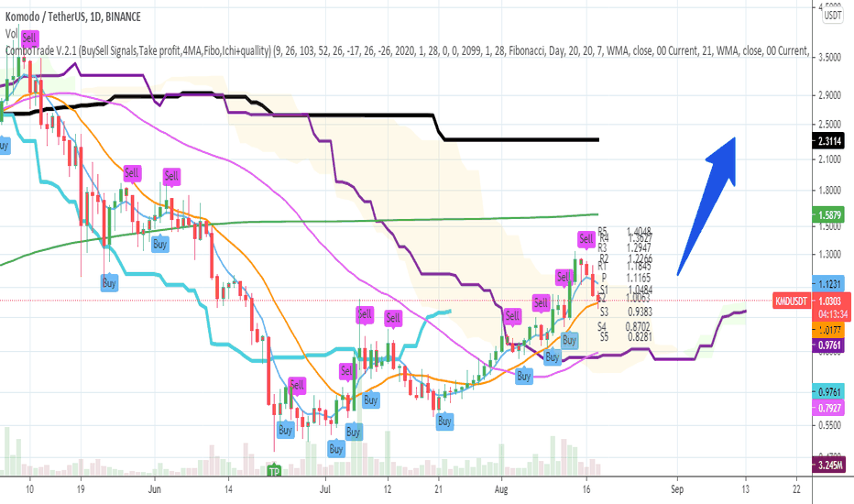Viewport: 854px width, 504px height.
Task: Click the S4 pivot value 0.8702
Action: point(639,326)
